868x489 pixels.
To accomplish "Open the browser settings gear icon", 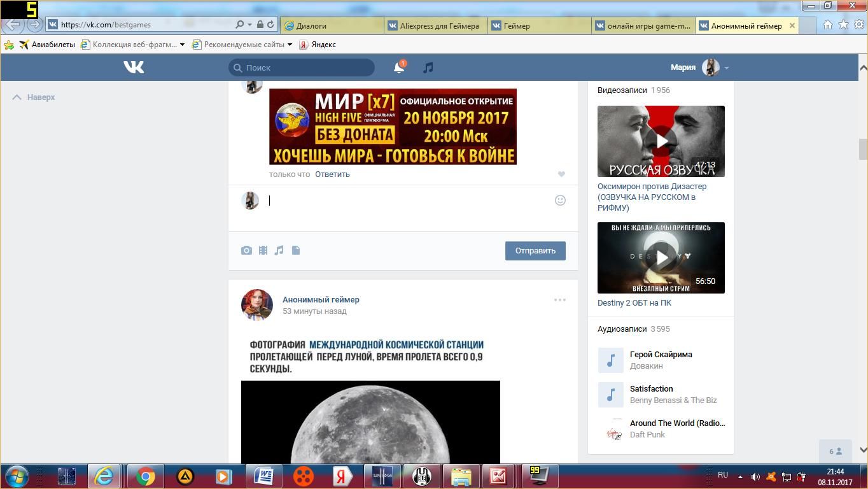I will [858, 24].
